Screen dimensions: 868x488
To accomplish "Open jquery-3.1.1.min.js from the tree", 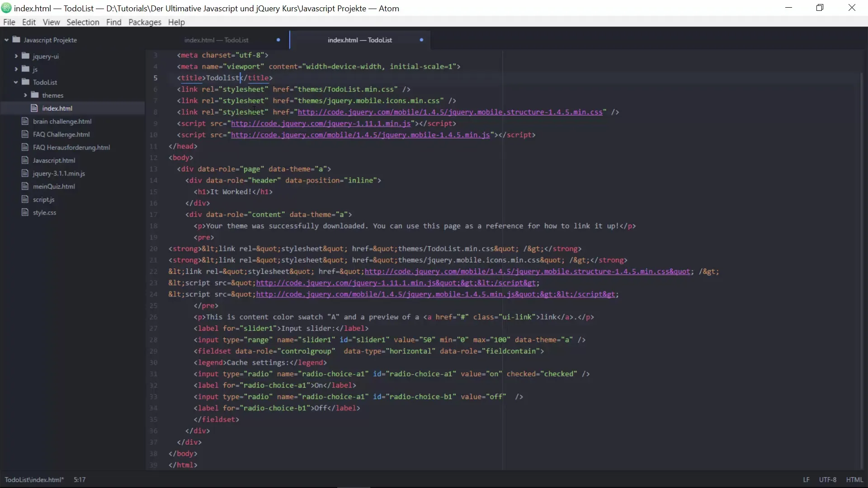I will (x=59, y=174).
